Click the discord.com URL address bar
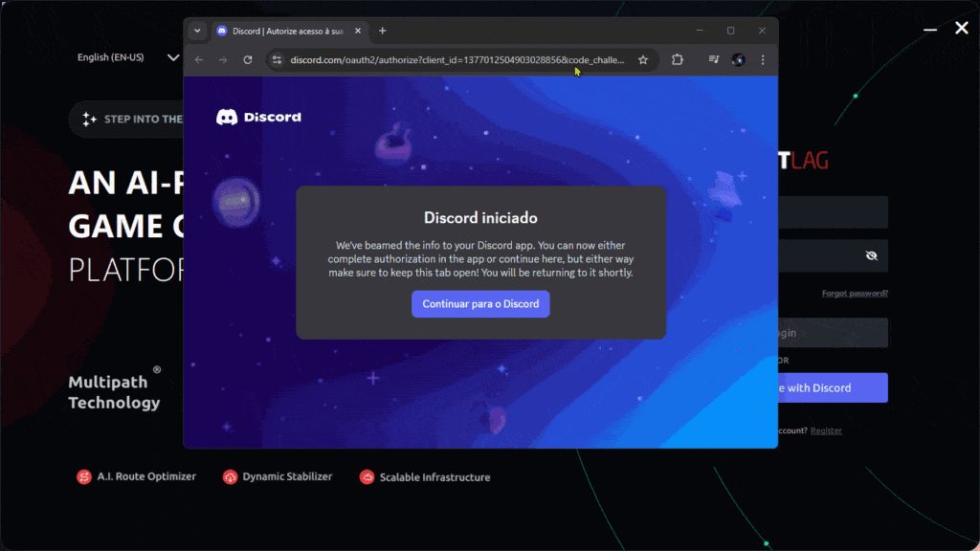Screen dimensions: 980x551 coord(457,60)
